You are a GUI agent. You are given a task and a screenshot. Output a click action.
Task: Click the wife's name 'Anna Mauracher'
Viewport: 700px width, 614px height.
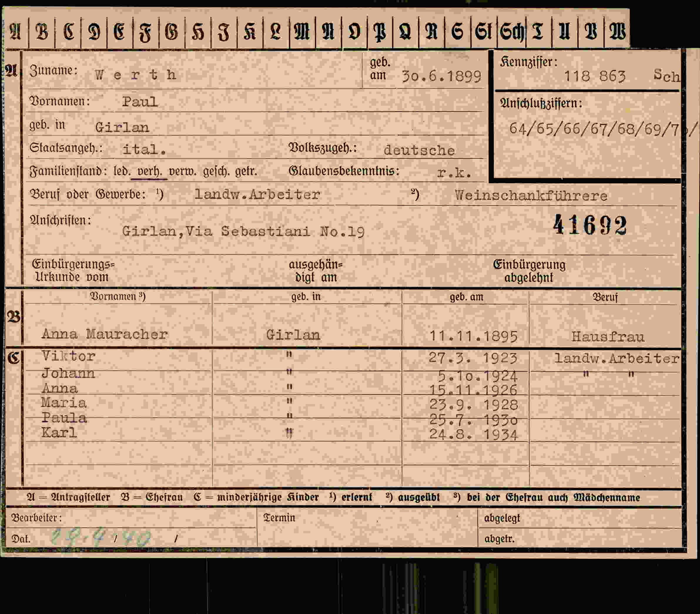(x=105, y=334)
